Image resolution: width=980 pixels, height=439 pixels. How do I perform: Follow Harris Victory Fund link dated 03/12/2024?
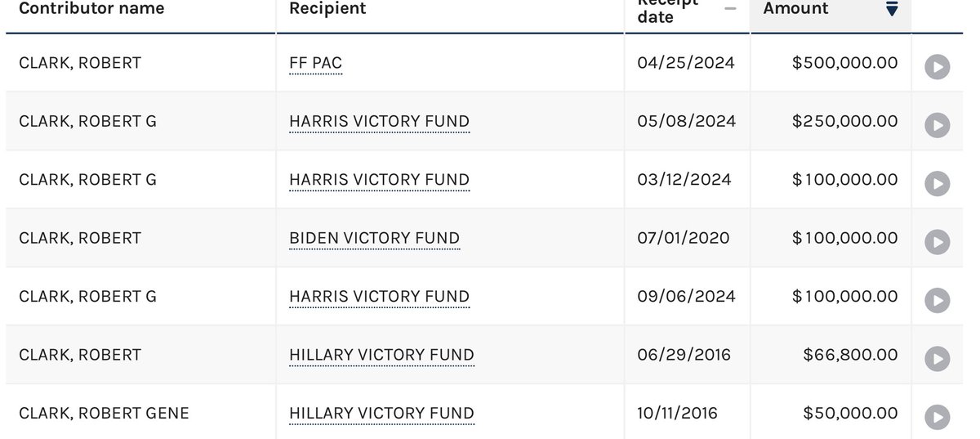coord(379,180)
